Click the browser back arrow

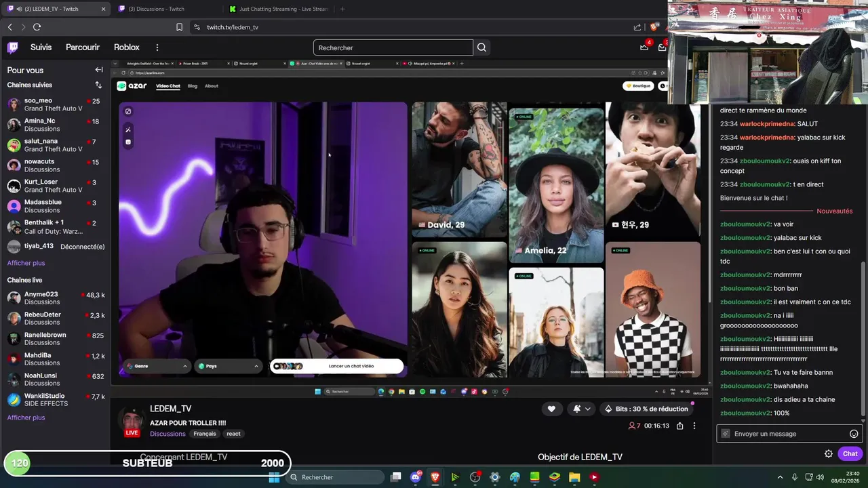click(10, 27)
